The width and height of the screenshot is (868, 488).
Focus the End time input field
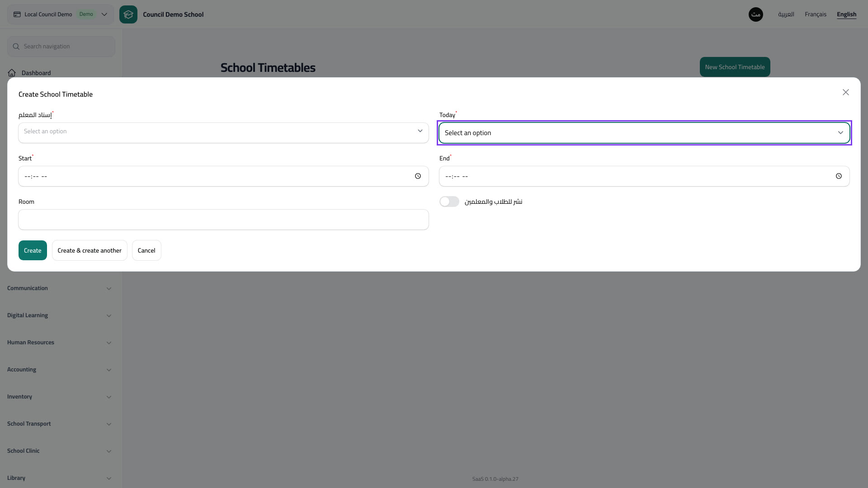coord(644,176)
